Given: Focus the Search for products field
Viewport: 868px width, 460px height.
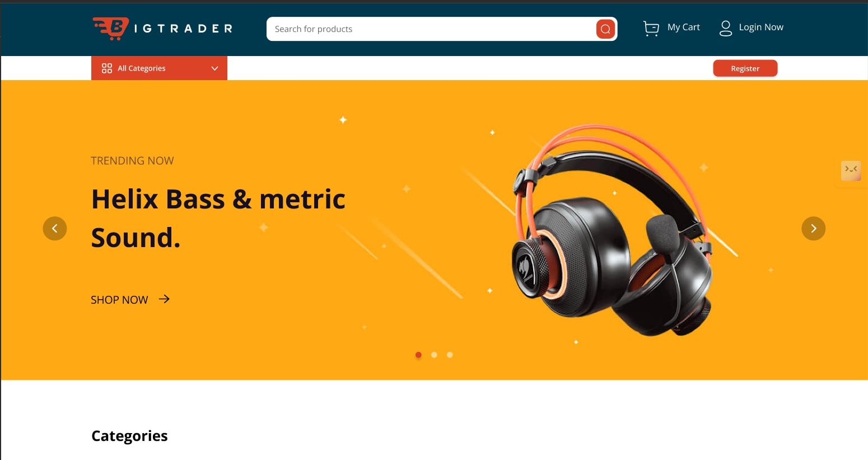Looking at the screenshot, I should click(x=431, y=29).
